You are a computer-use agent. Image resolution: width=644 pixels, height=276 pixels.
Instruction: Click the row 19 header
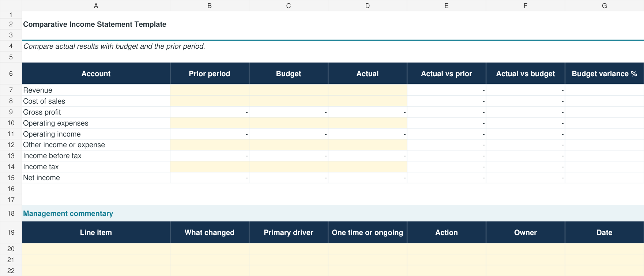[x=11, y=232]
